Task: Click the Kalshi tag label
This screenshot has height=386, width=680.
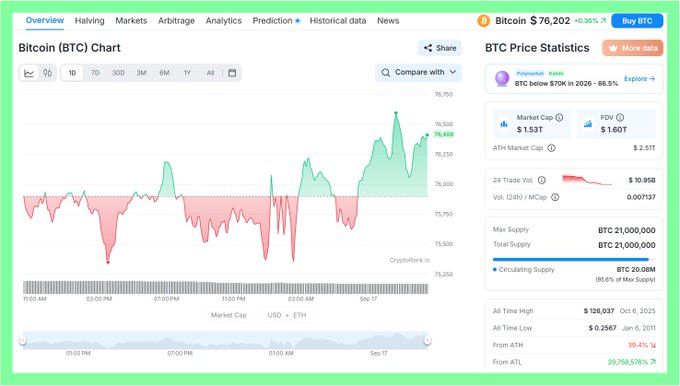Action: [x=556, y=73]
